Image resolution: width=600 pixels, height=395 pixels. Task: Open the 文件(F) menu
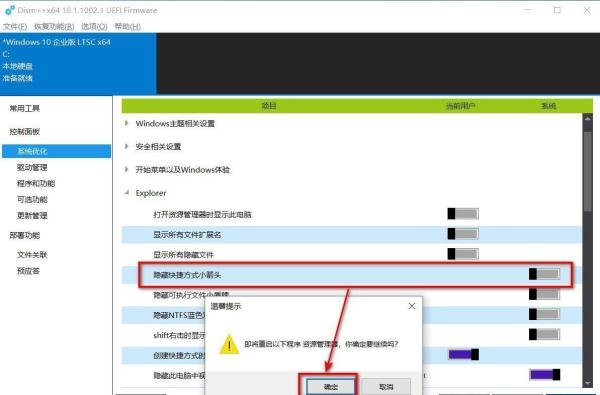click(15, 26)
